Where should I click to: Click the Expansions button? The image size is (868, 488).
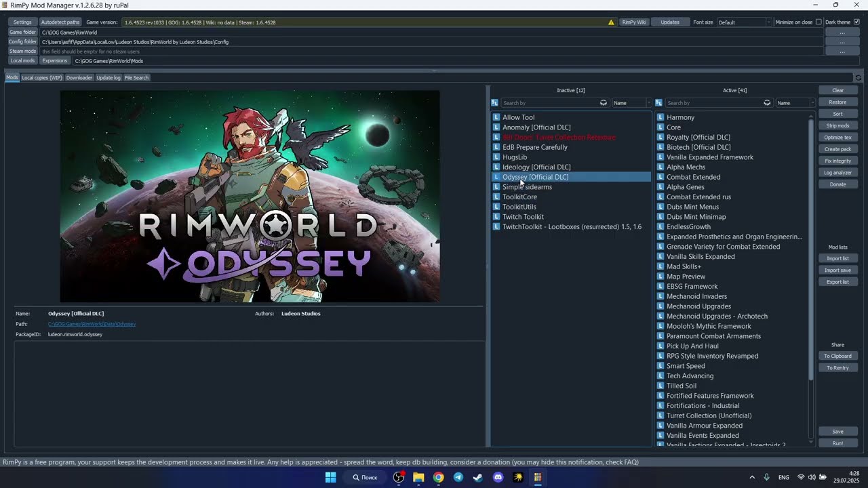pyautogui.click(x=55, y=61)
